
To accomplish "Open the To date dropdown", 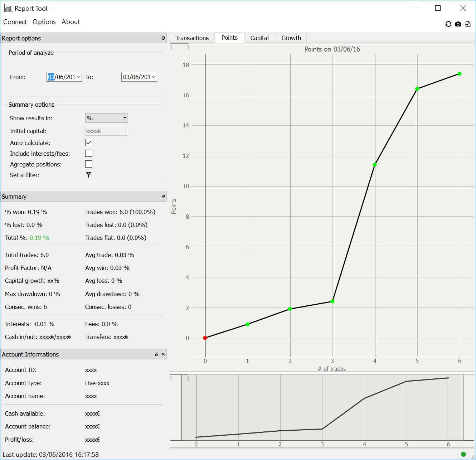I will pyautogui.click(x=154, y=77).
